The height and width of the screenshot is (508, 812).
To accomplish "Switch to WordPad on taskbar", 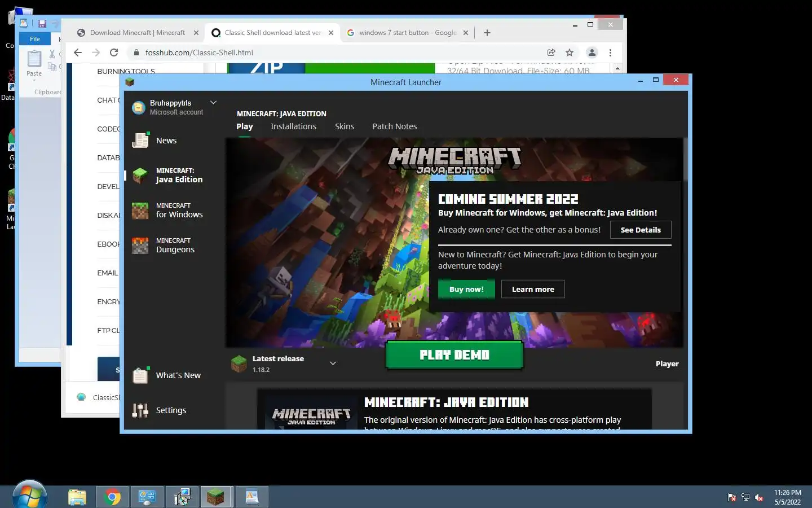I will click(x=251, y=497).
